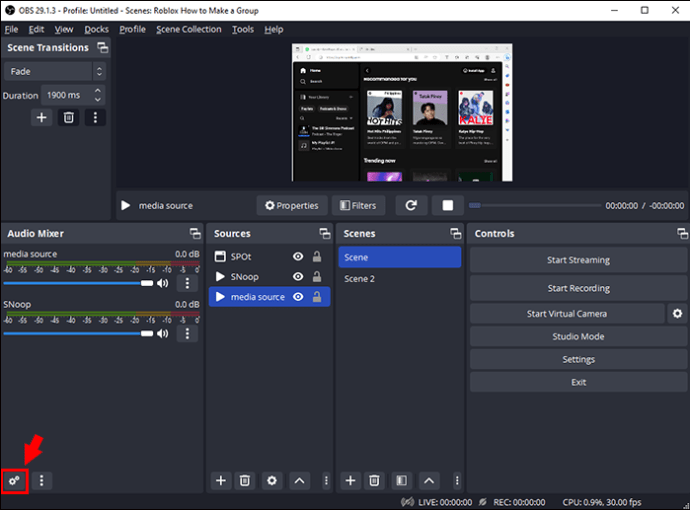Open advanced audio properties gear icon
The height and width of the screenshot is (510, 690).
tap(15, 481)
